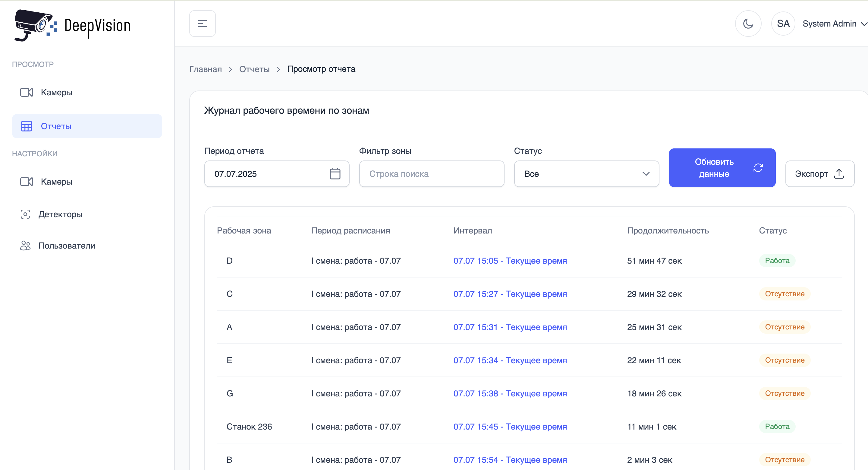This screenshot has height=470, width=868.
Task: Select zone G cell
Action: point(229,393)
